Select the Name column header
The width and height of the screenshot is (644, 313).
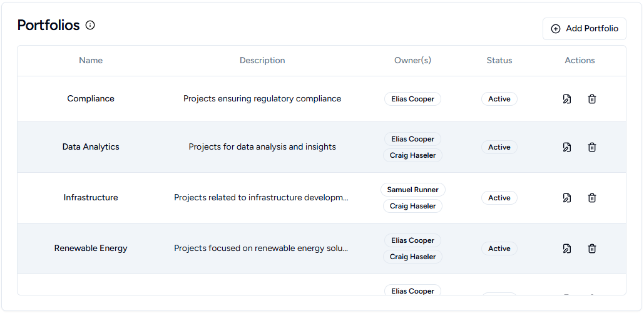(91, 61)
